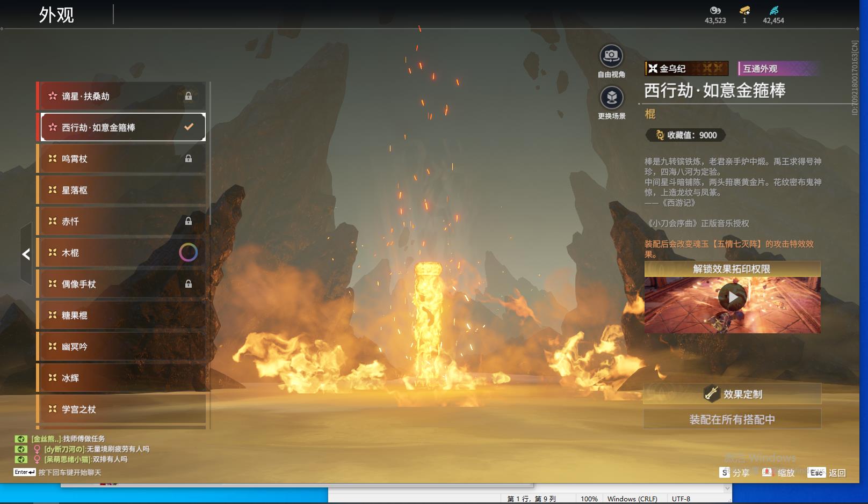Select the 幽冥吟 skin
Viewport: 868px width, 504px height.
(121, 347)
